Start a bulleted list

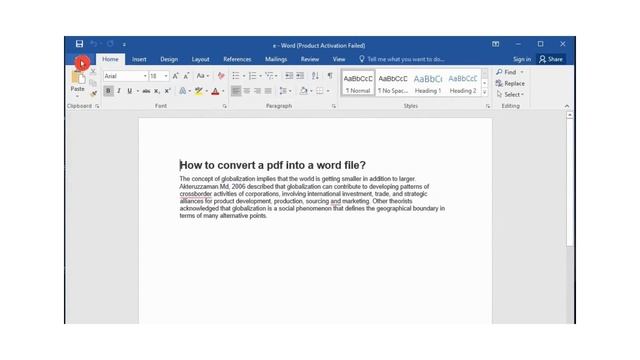tap(236, 76)
